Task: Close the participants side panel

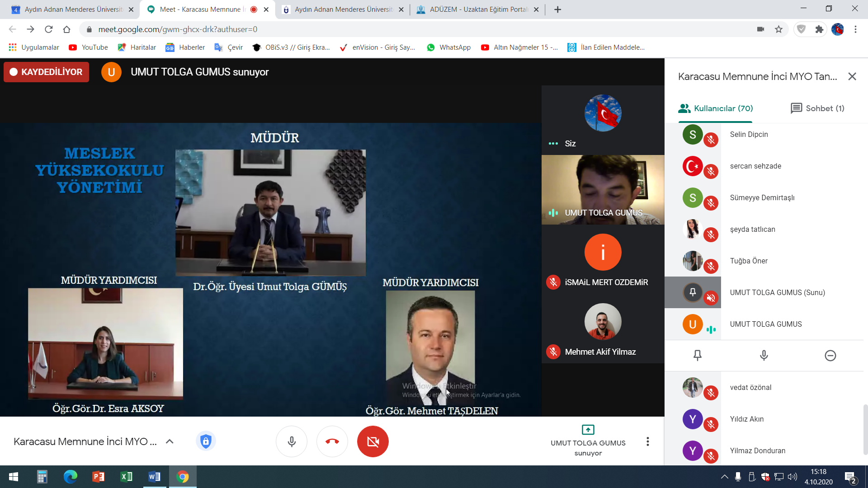Action: coord(852,76)
